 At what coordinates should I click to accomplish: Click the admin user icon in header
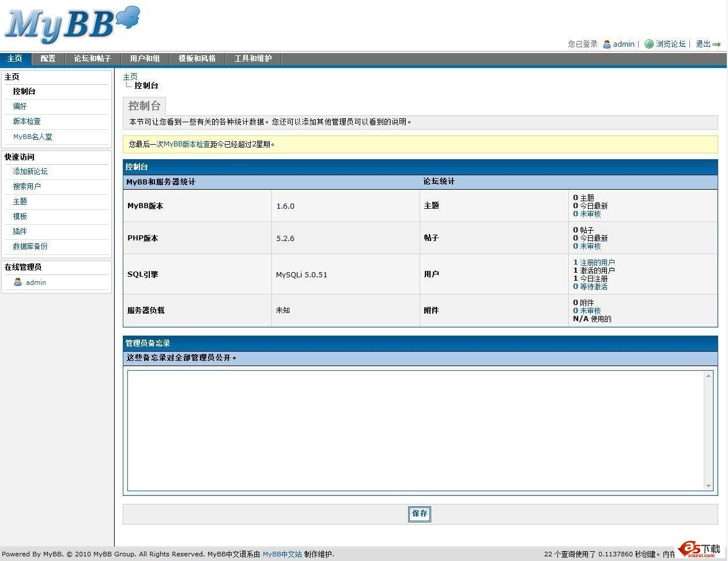606,44
